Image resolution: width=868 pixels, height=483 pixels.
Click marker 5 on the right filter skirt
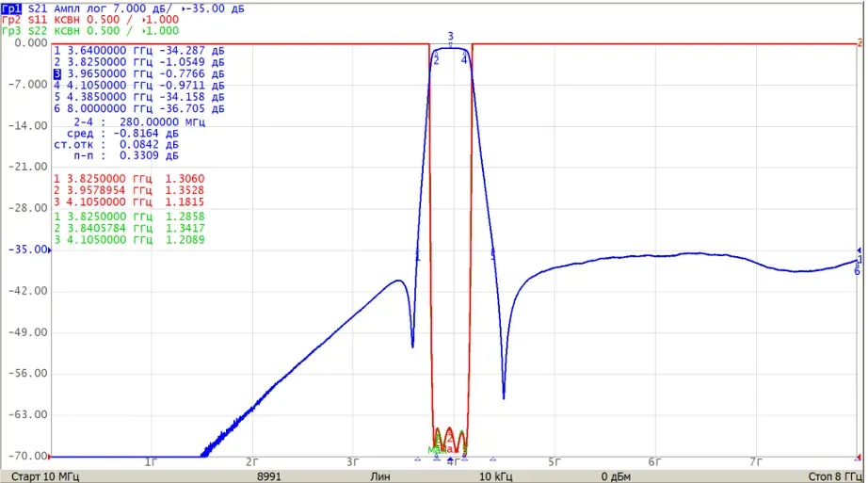(492, 254)
